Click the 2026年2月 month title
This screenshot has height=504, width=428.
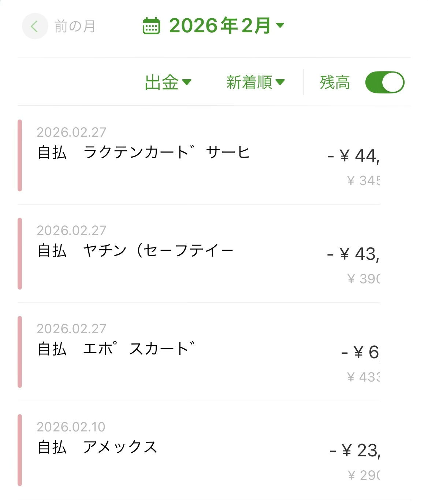(x=220, y=26)
